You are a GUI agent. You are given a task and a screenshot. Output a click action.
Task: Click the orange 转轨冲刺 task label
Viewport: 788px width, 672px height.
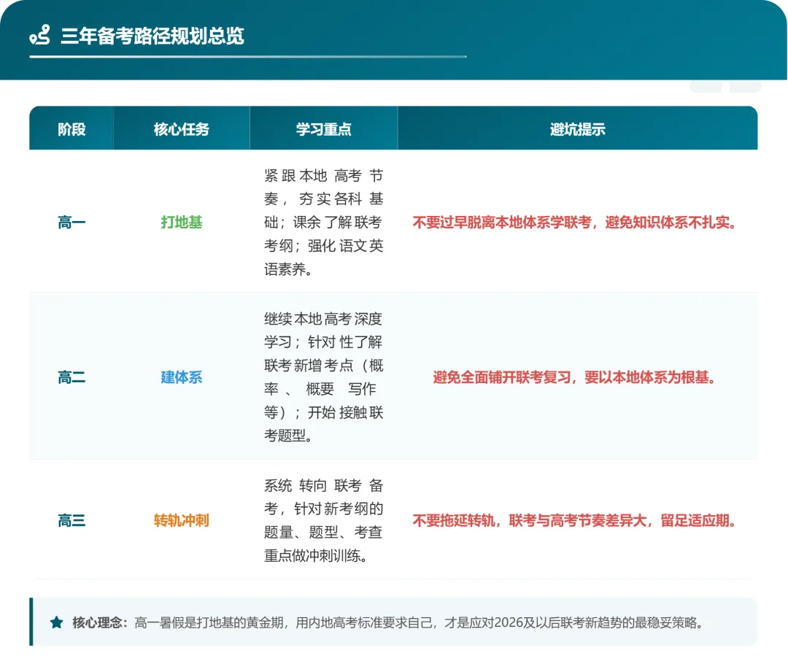pyautogui.click(x=182, y=520)
